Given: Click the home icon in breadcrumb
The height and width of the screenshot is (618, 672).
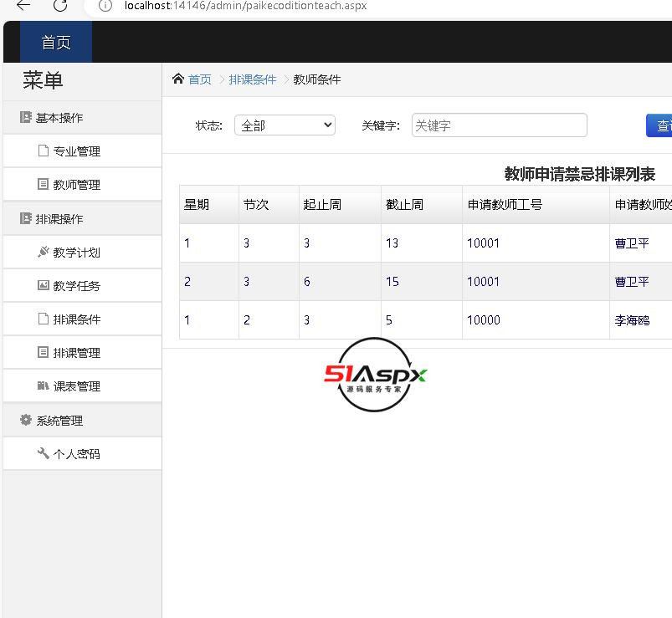Looking at the screenshot, I should coord(177,79).
